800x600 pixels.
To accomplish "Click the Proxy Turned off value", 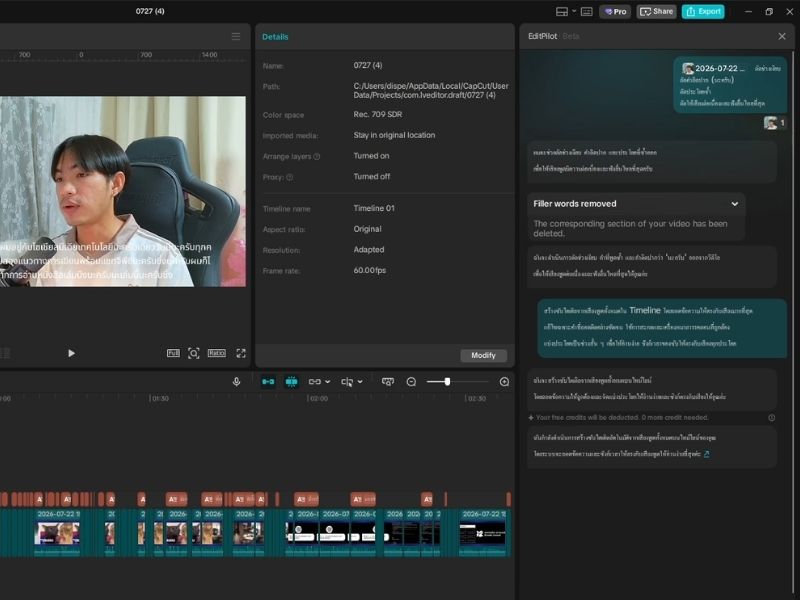I will (372, 177).
